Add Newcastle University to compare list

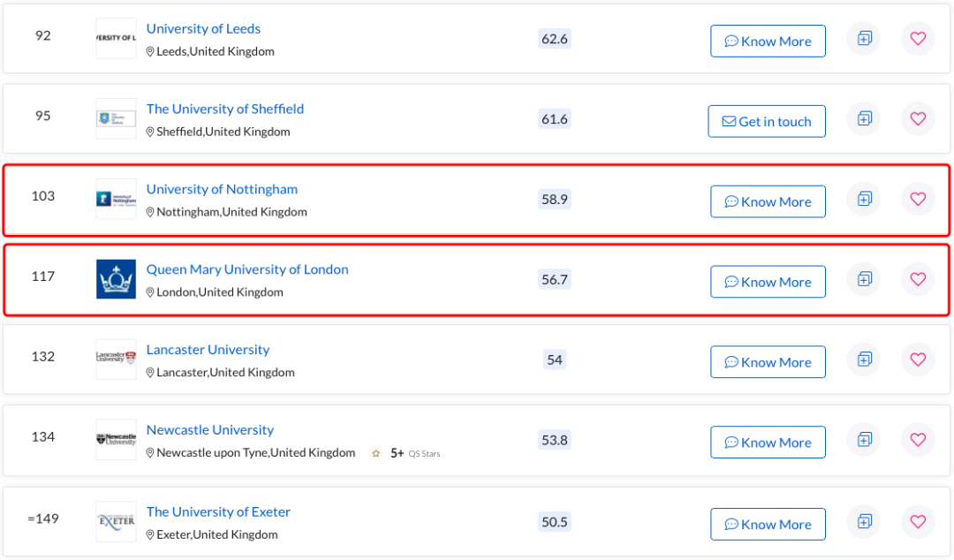[864, 440]
